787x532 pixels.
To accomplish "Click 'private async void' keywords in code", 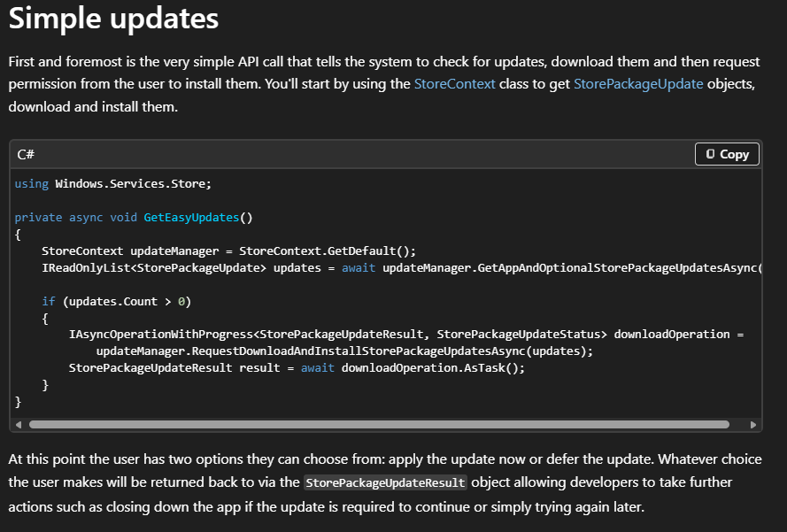I will pyautogui.click(x=76, y=218).
